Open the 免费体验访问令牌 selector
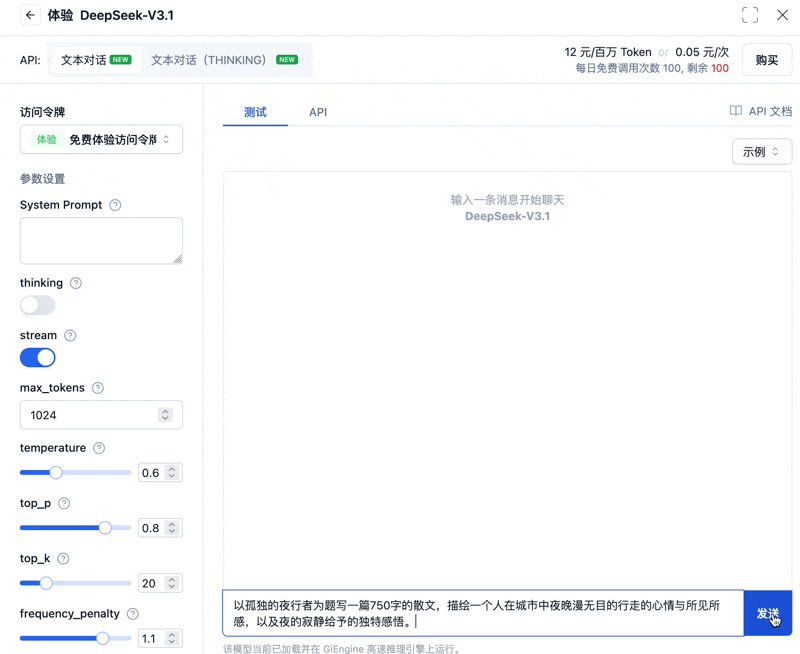The height and width of the screenshot is (654, 800). pos(100,140)
